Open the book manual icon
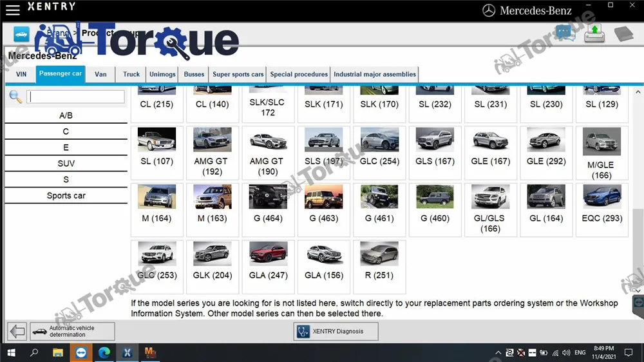This screenshot has width=644, height=362. click(623, 33)
